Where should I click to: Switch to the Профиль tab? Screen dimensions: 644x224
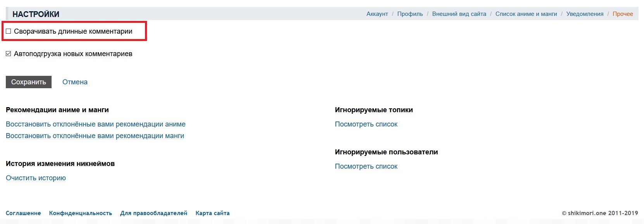pyautogui.click(x=410, y=14)
